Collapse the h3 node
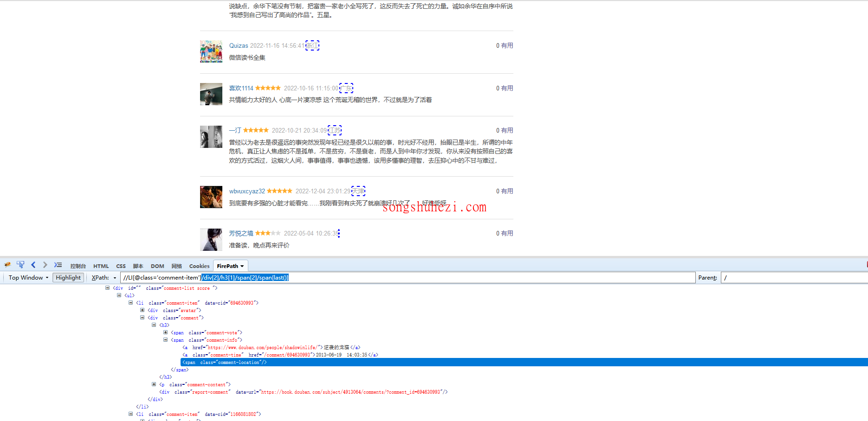 click(154, 325)
